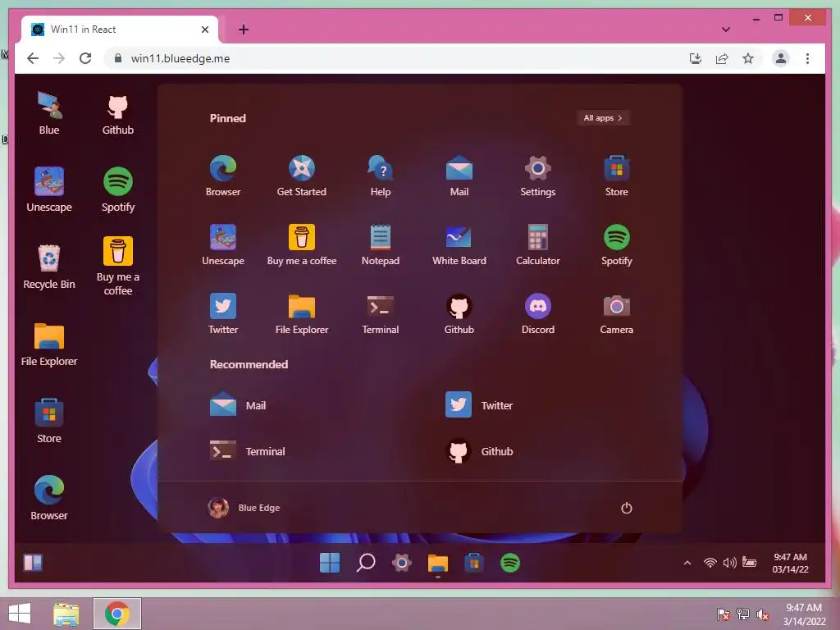Launch Unescape from Pinned apps

tap(223, 244)
